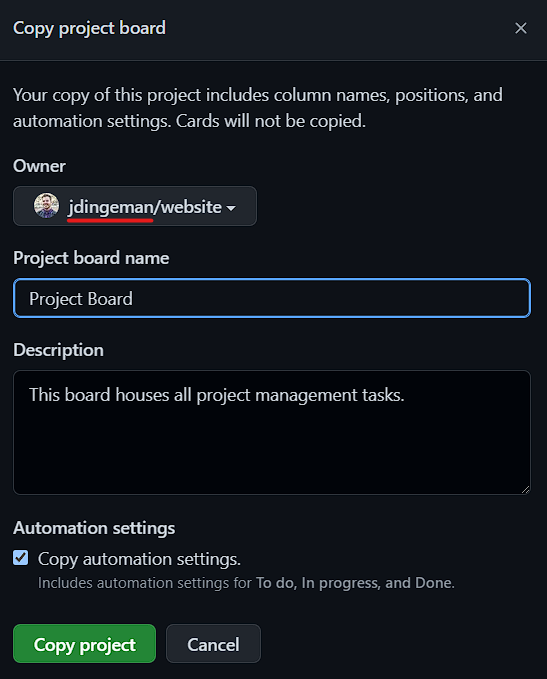Image resolution: width=547 pixels, height=679 pixels.
Task: Expand the owner dropdown caret arrow
Action: pos(231,208)
